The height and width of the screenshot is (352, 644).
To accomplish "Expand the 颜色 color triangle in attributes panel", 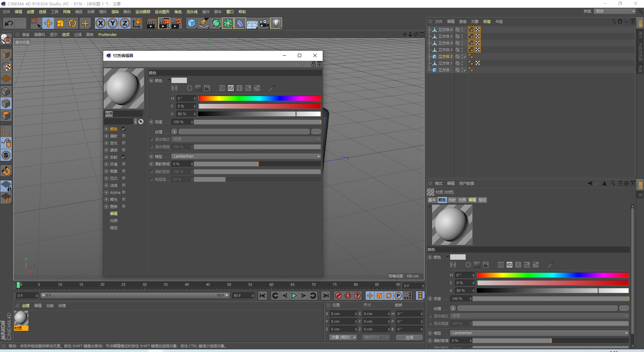I will pos(447,257).
